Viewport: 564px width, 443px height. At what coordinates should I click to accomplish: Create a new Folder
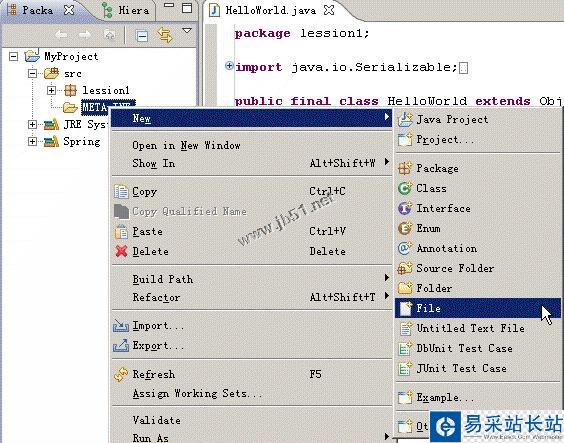pos(478,288)
